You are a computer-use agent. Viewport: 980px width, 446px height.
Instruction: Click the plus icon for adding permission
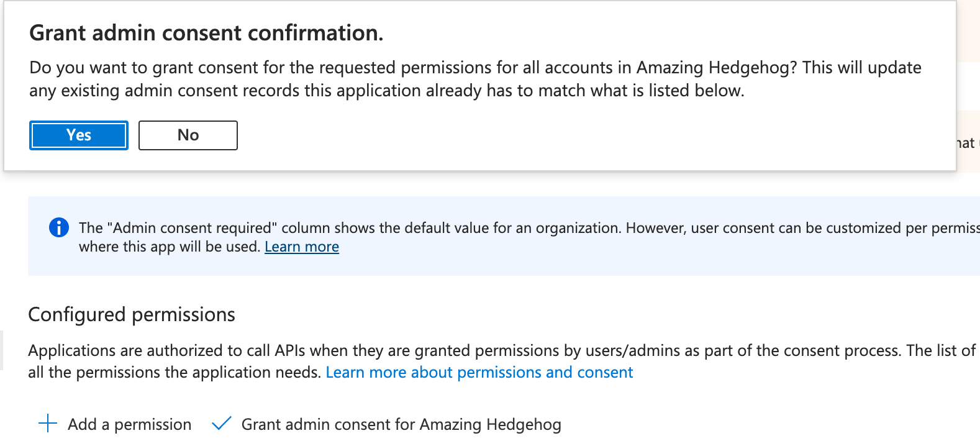[48, 424]
